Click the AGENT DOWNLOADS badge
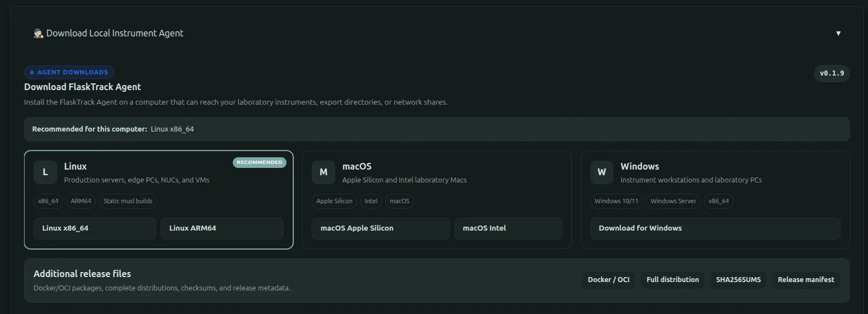The image size is (868, 314). (x=69, y=72)
